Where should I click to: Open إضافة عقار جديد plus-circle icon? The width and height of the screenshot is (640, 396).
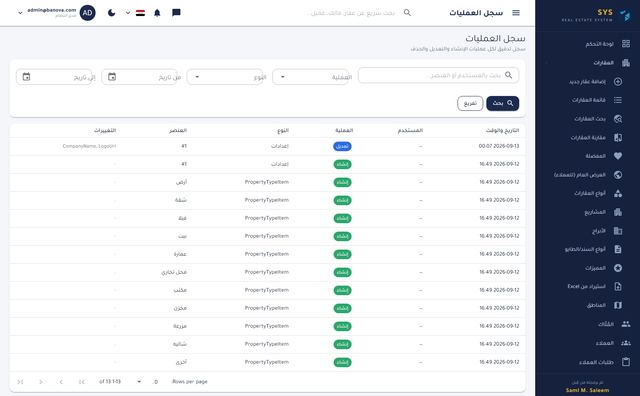click(x=618, y=81)
